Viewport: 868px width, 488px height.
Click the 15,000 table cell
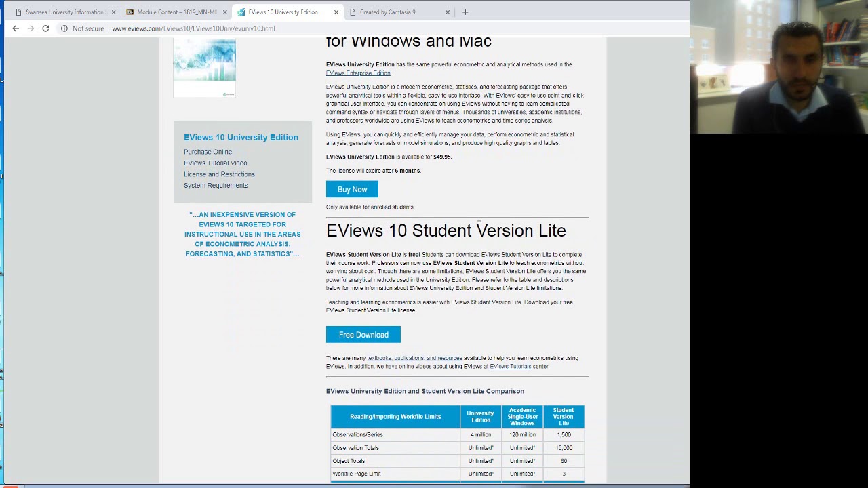tap(564, 448)
